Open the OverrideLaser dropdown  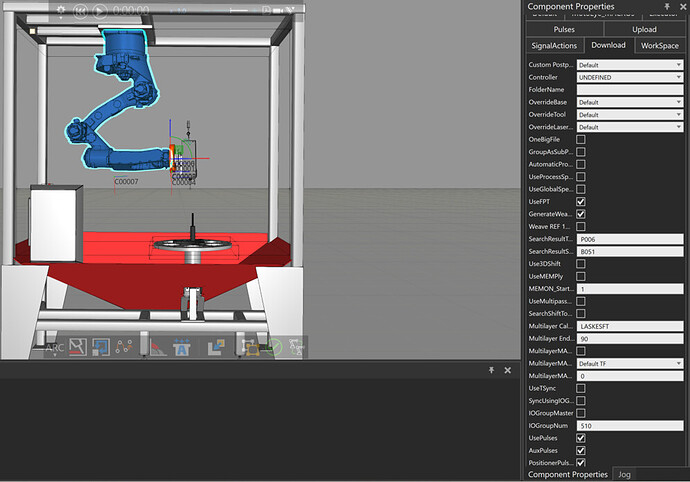tap(630, 127)
